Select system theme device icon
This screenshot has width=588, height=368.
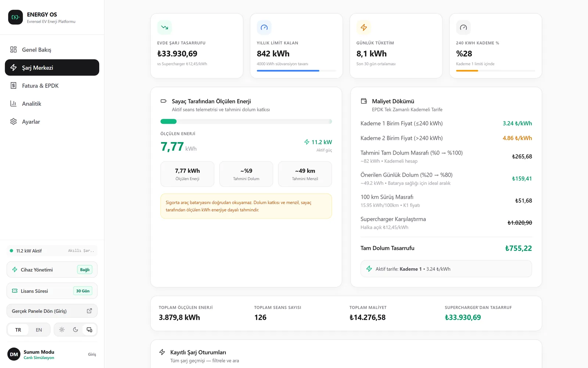[89, 330]
